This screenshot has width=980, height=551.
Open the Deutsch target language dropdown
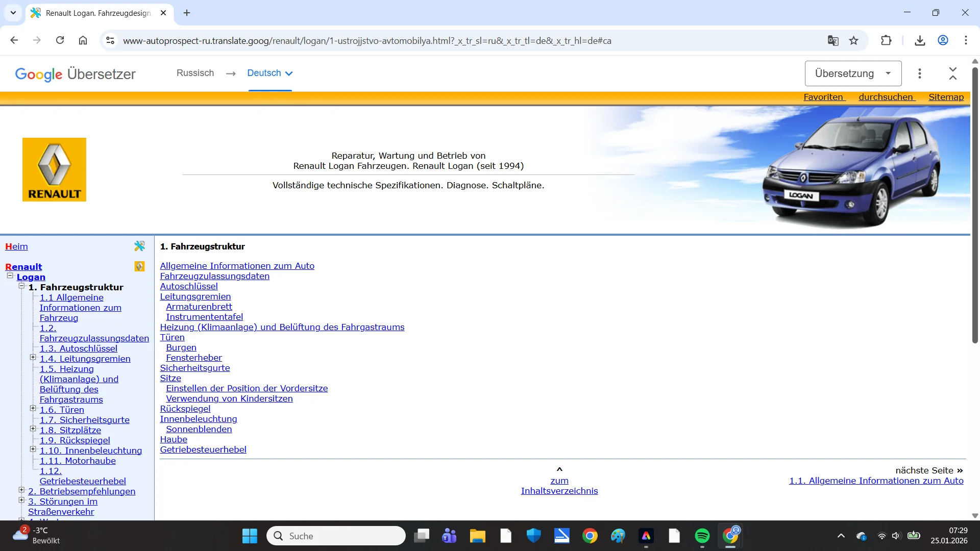tap(270, 73)
